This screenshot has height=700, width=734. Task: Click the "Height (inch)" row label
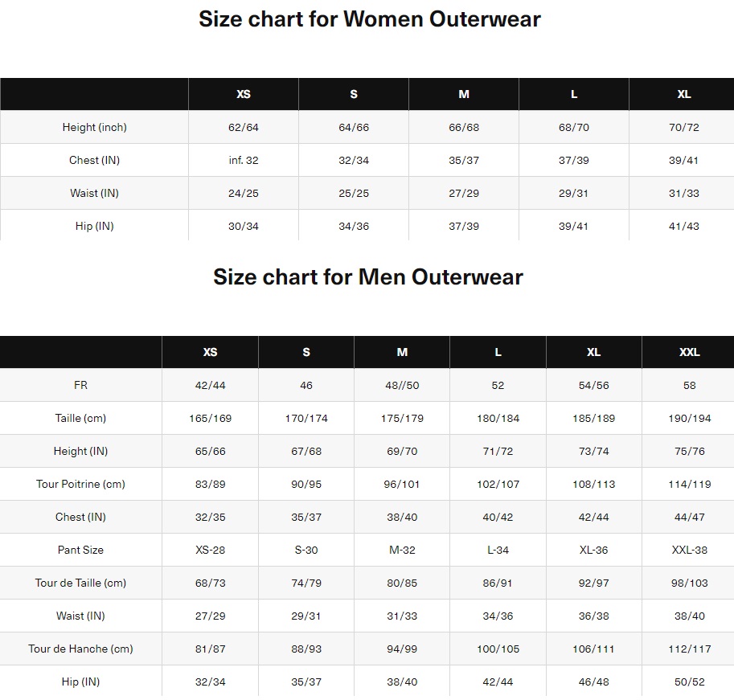tap(94, 127)
